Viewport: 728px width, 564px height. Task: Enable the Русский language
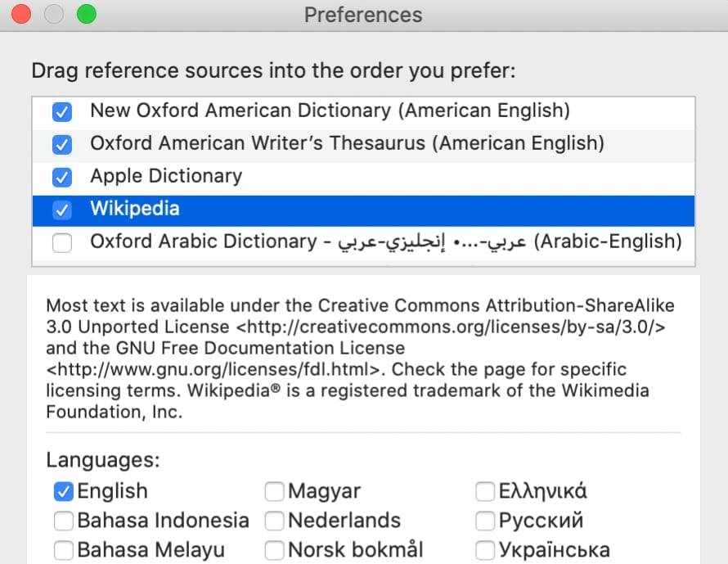[486, 521]
